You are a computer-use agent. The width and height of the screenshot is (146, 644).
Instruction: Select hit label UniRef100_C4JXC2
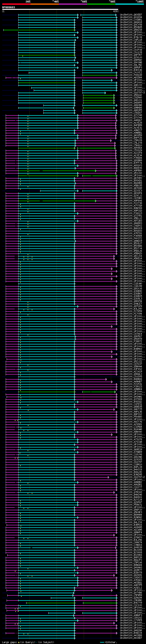tap(131, 72)
